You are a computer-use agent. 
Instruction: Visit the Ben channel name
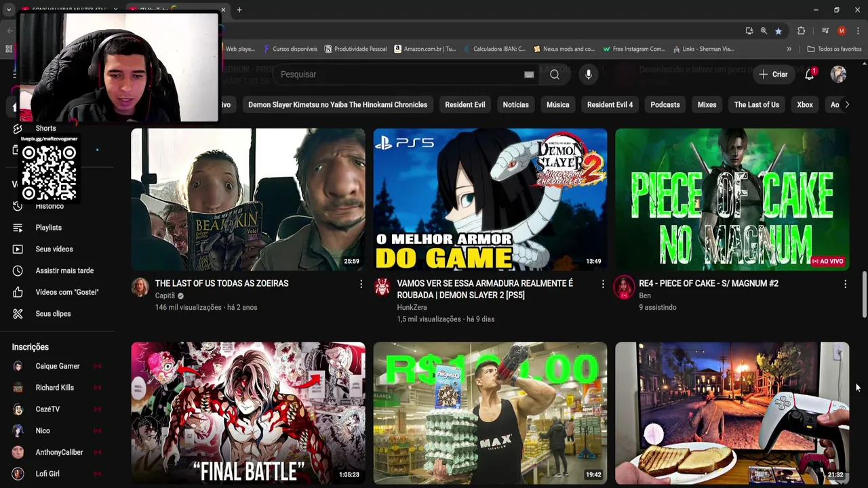pos(645,296)
